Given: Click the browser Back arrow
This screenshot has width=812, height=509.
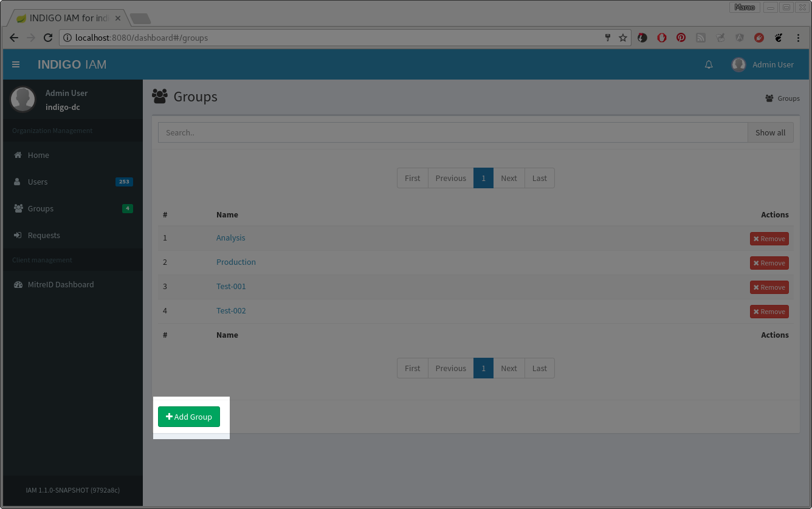Looking at the screenshot, I should coord(14,38).
